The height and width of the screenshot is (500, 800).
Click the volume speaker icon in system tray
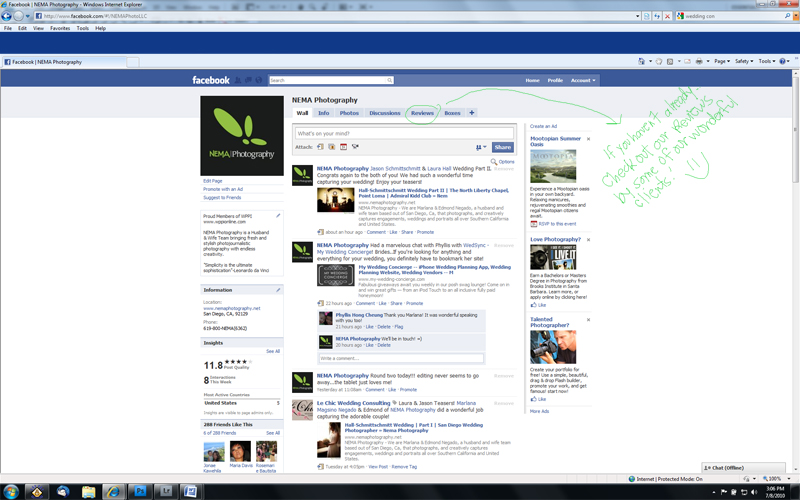click(754, 492)
